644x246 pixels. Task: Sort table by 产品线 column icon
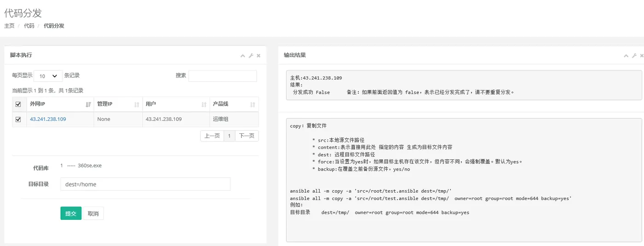[253, 104]
